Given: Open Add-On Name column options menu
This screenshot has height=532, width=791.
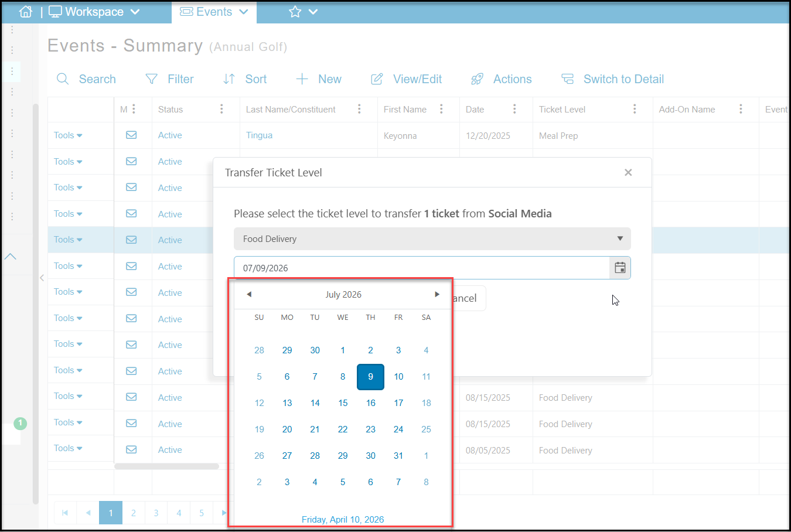Looking at the screenshot, I should (x=741, y=109).
